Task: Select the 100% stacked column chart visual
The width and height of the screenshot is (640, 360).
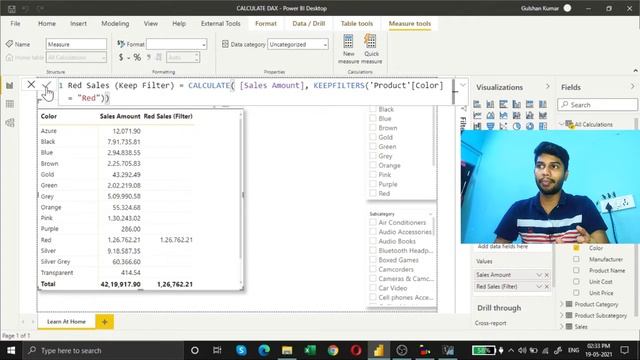Action: [x=543, y=104]
